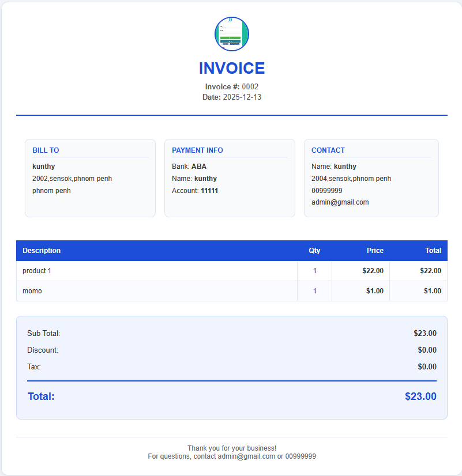Select invoice number 0002

[251, 86]
